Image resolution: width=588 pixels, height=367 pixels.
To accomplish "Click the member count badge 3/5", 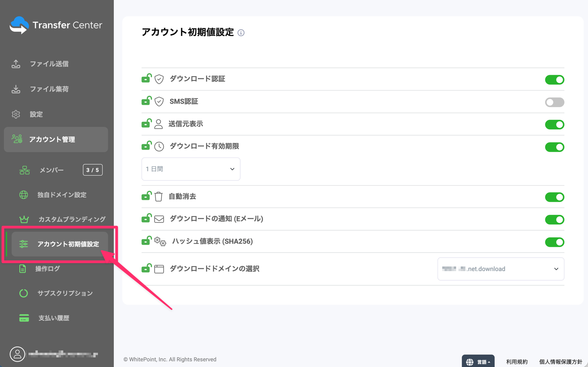I will tap(93, 170).
